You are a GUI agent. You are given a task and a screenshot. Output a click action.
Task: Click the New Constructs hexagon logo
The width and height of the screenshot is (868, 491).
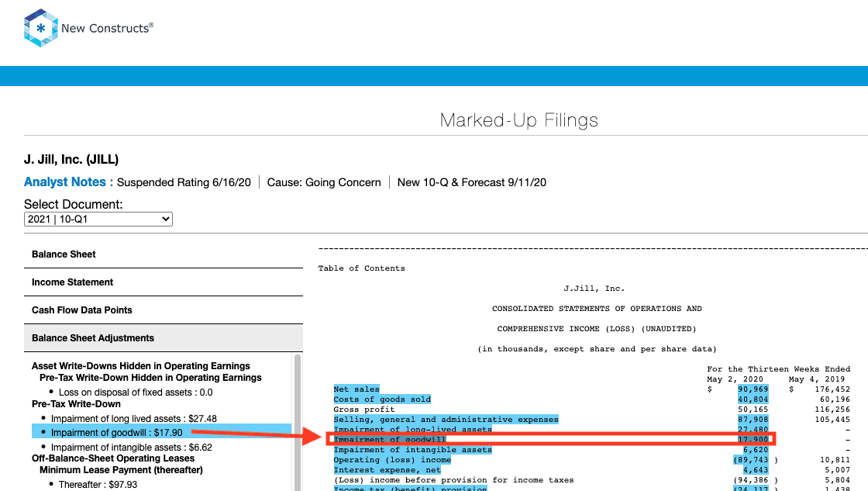tap(40, 28)
